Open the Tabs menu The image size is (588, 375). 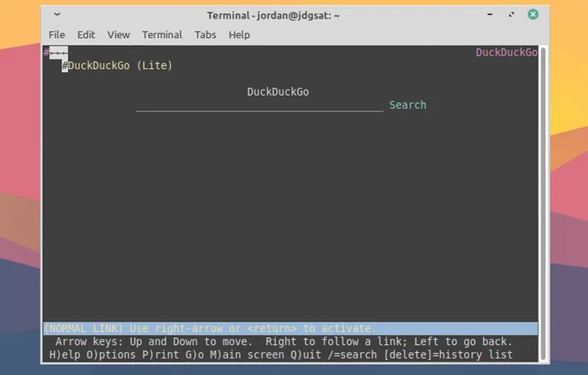(205, 35)
